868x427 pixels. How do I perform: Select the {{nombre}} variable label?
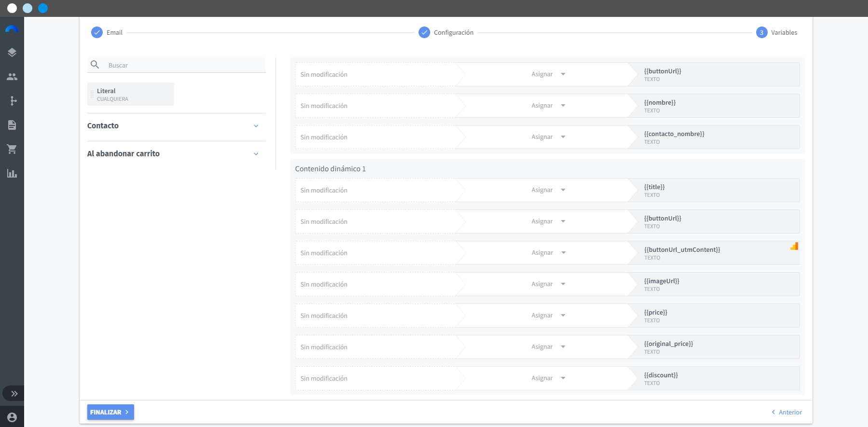click(660, 102)
